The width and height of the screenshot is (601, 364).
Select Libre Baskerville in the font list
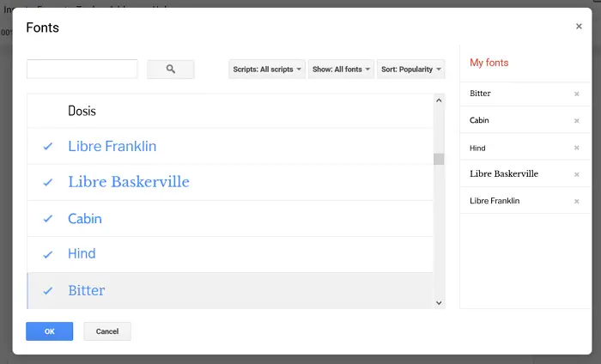point(230,182)
